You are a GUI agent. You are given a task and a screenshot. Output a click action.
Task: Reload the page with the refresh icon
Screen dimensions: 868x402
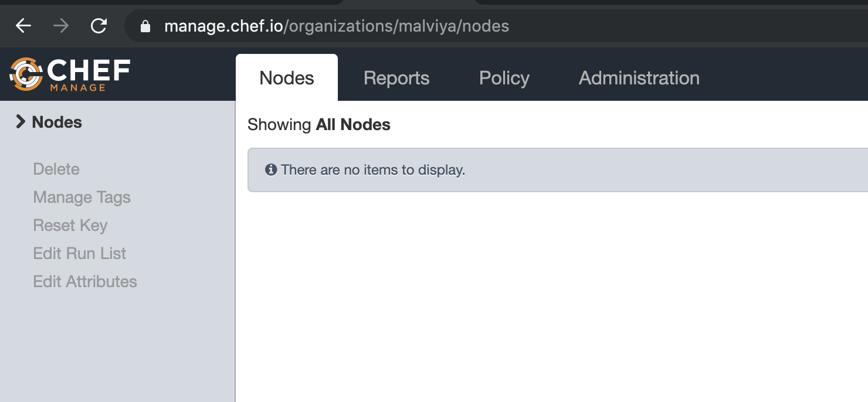click(x=99, y=25)
